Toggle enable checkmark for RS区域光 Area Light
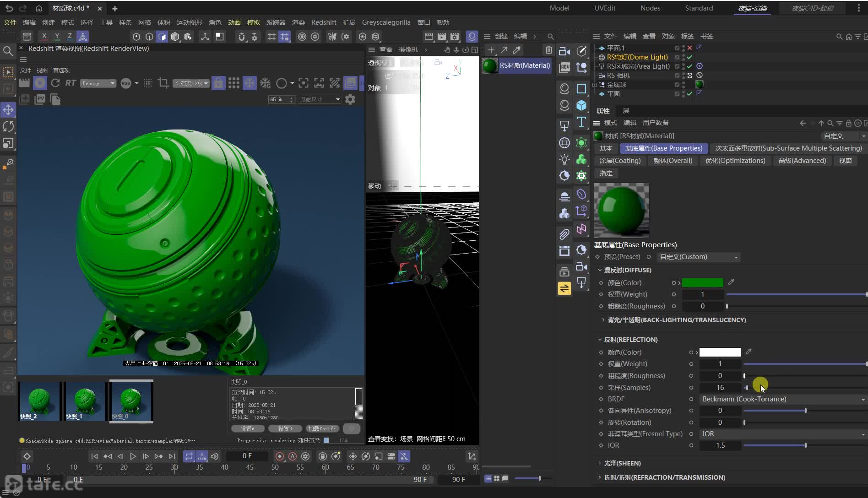 click(689, 66)
